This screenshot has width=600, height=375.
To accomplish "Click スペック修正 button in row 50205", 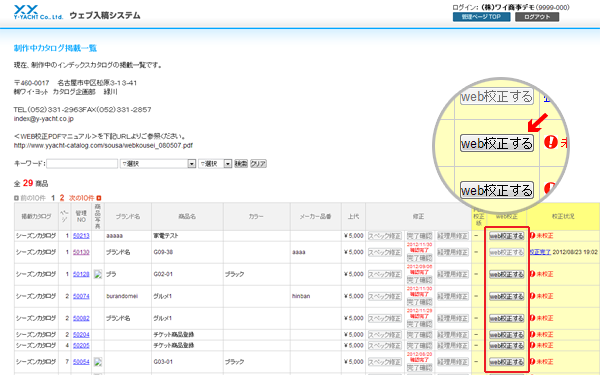I will [x=385, y=345].
